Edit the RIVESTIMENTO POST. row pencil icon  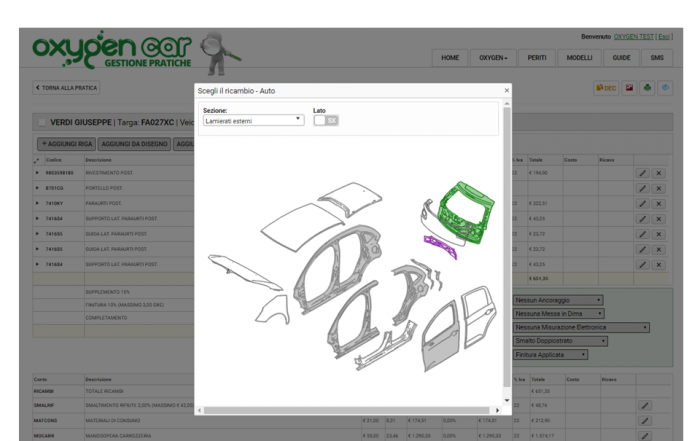click(x=642, y=173)
